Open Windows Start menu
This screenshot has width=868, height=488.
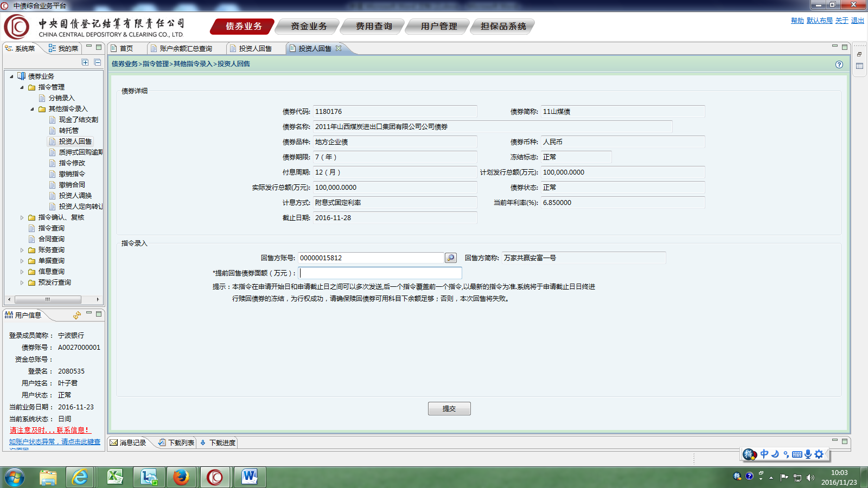coord(15,477)
